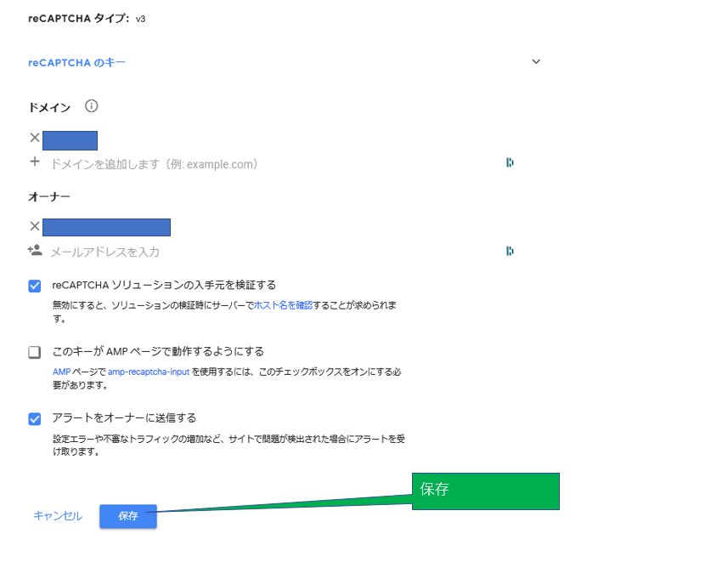Open the reCAPTCHA のキー section link
Image resolution: width=728 pixels, height=562 pixels.
point(76,61)
